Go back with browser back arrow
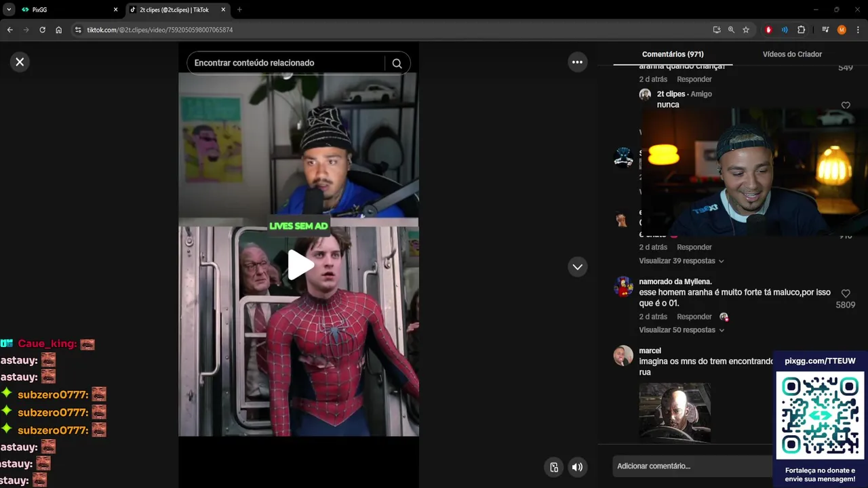The image size is (868, 488). (9, 30)
